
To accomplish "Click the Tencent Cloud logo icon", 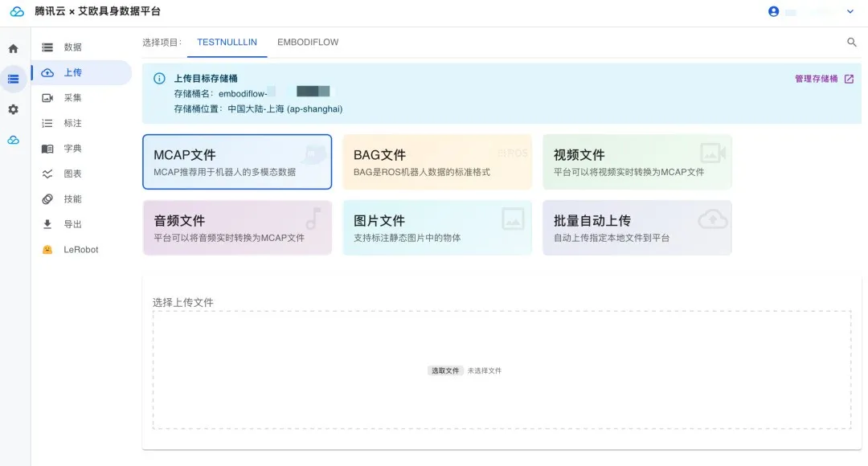I will click(x=17, y=11).
